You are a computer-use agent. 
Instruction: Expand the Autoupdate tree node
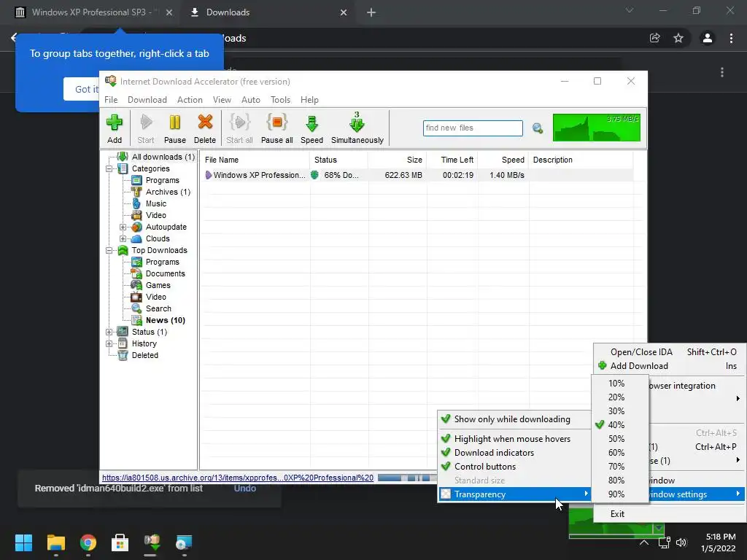coord(123,227)
